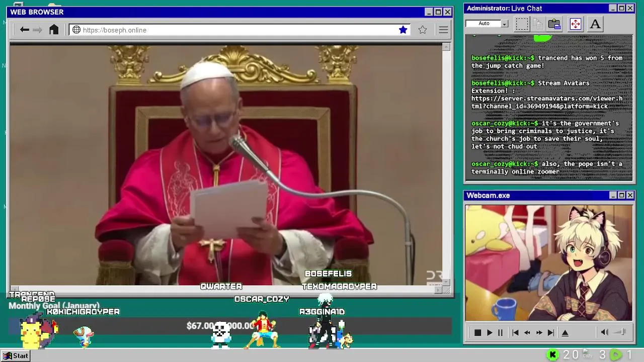Screen dimensions: 644x362
Task: Maximize the Live Chat window
Action: 621,8
